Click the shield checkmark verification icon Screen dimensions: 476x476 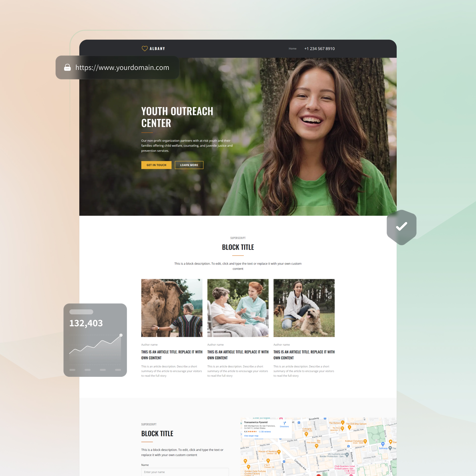click(401, 226)
